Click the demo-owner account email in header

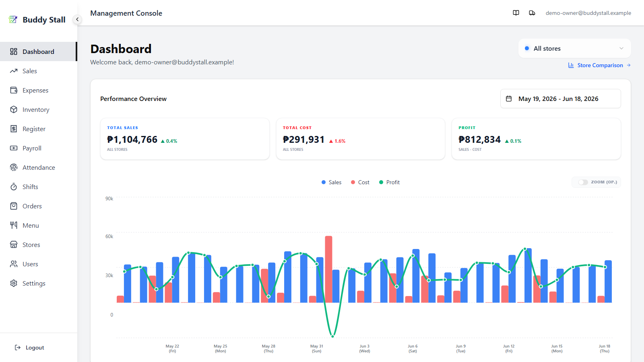point(588,13)
